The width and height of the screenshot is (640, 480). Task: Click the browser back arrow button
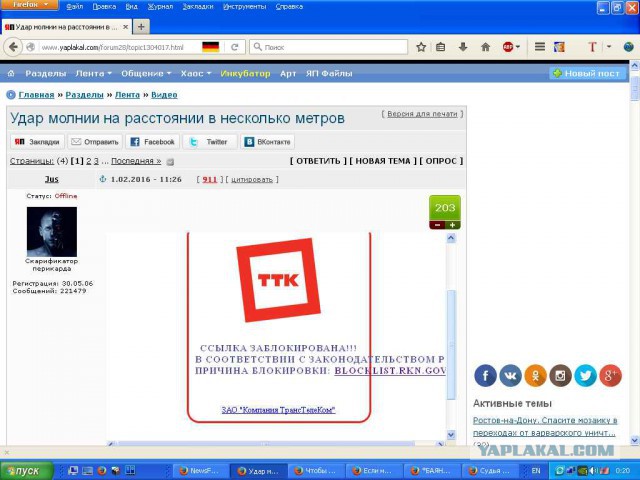coord(13,47)
